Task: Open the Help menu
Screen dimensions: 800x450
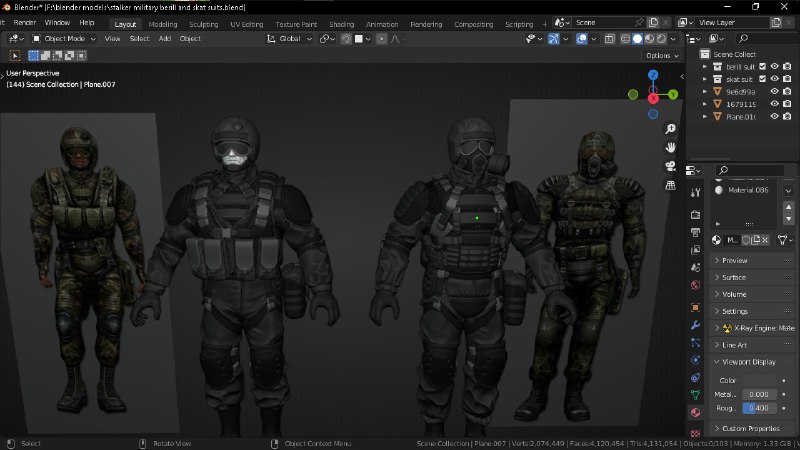Action: click(x=87, y=23)
